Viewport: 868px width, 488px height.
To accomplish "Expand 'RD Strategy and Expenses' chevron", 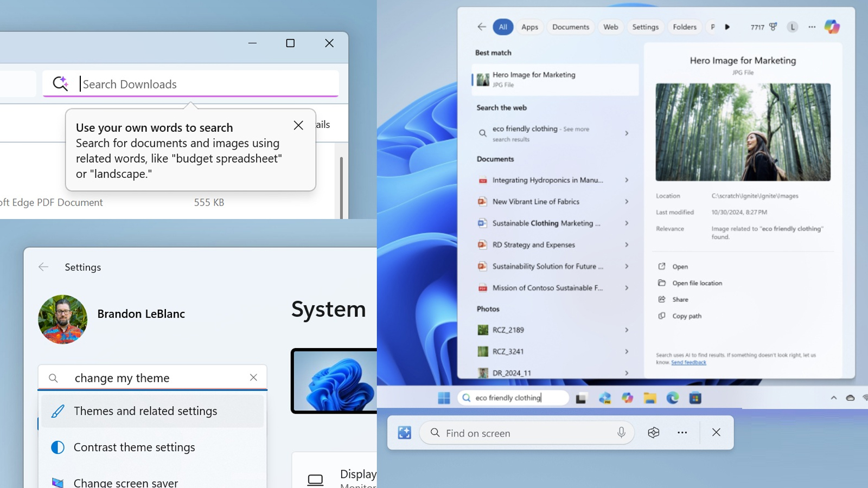I will click(x=627, y=245).
